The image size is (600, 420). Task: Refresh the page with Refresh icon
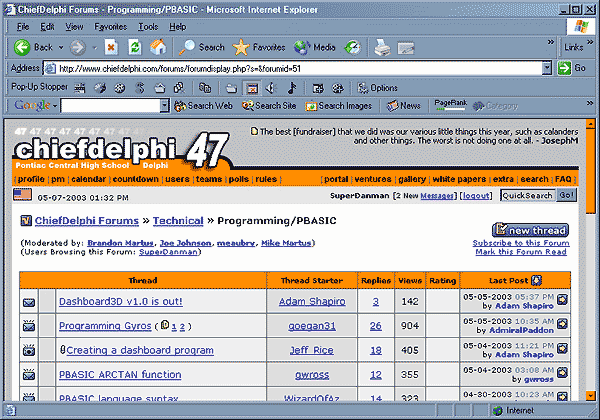(134, 47)
